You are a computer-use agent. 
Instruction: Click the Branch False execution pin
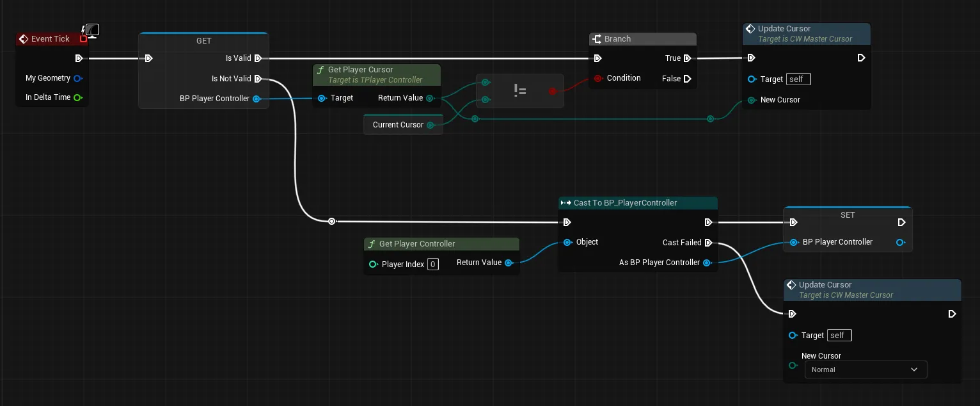687,79
